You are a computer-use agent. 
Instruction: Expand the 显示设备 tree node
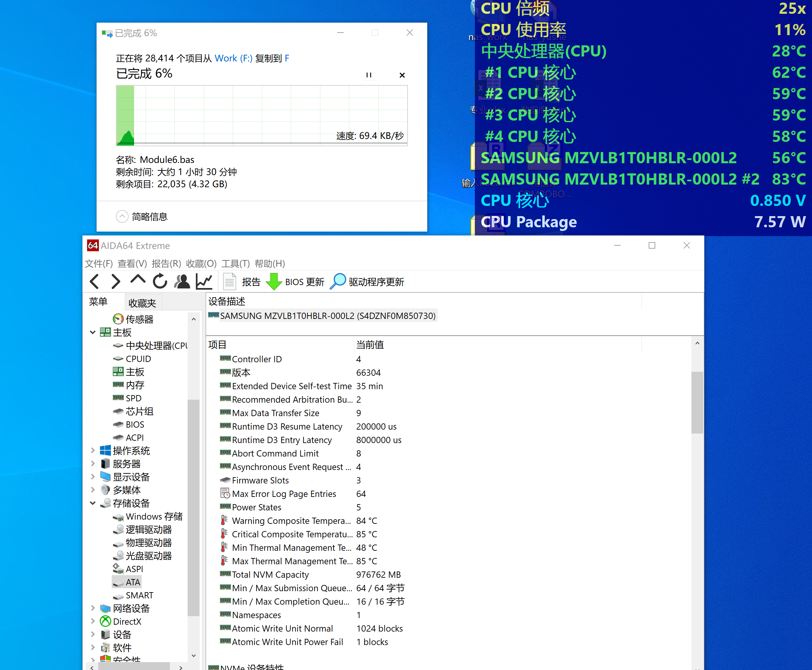93,477
